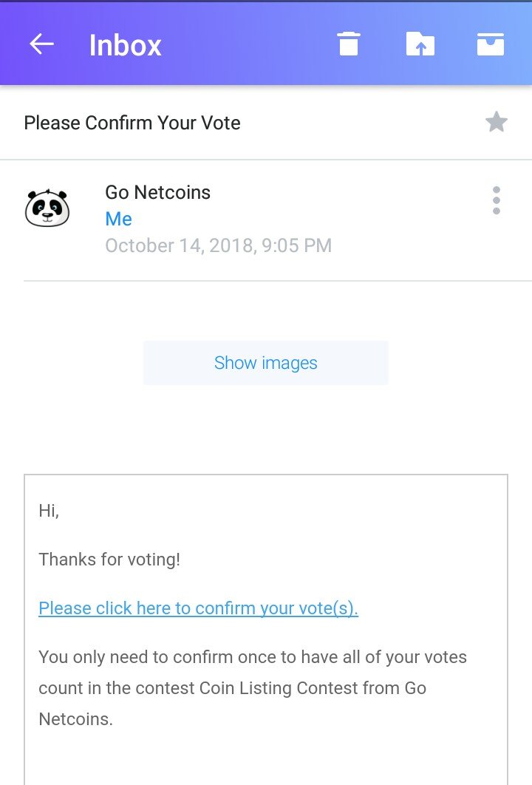532x785 pixels.
Task: Tap the 'Thanks for voting!' text
Action: tap(109, 560)
